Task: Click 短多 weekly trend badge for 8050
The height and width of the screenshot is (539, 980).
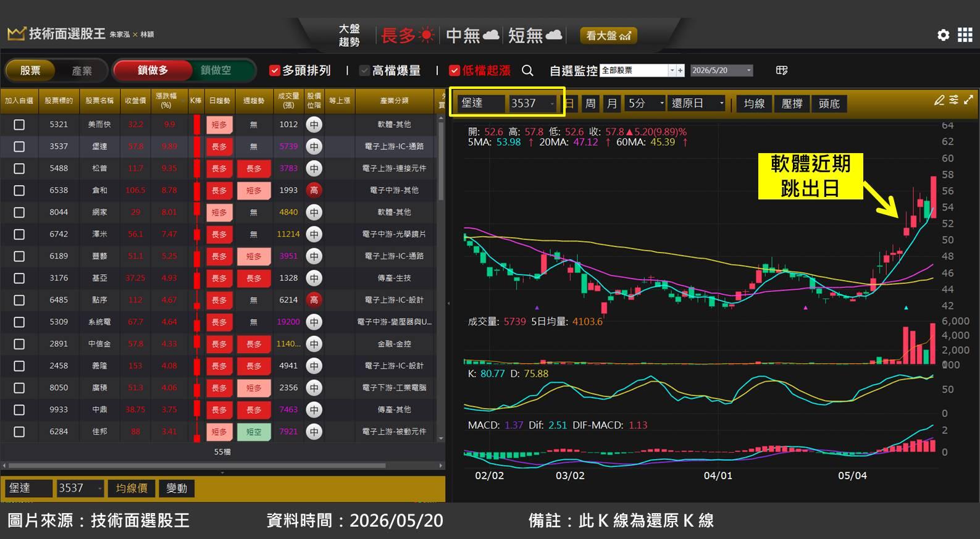Action: click(x=254, y=388)
